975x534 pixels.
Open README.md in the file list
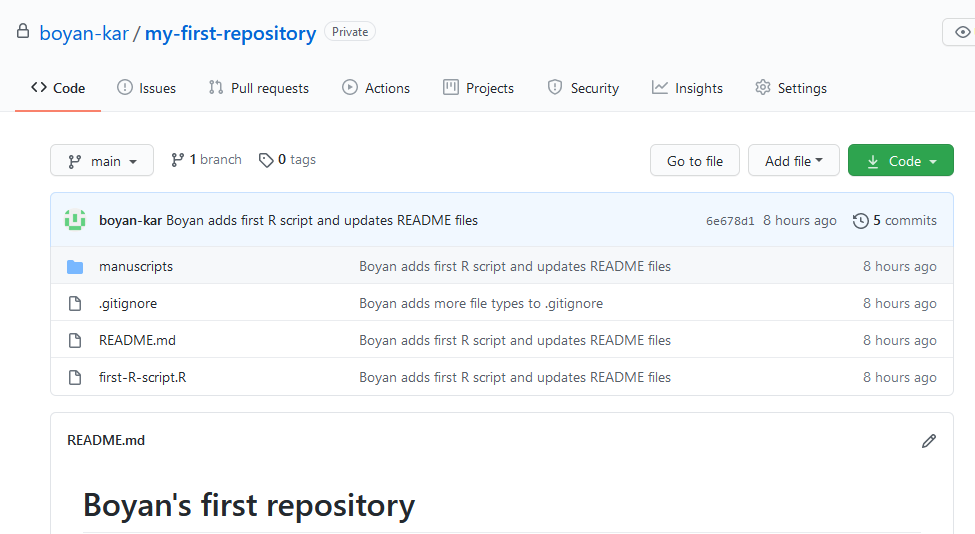click(137, 341)
